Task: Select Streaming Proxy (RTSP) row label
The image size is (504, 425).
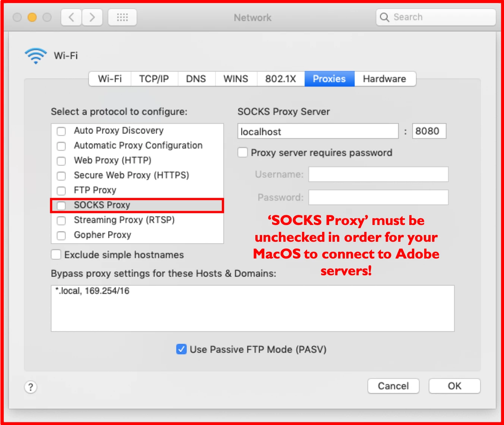Action: (124, 220)
